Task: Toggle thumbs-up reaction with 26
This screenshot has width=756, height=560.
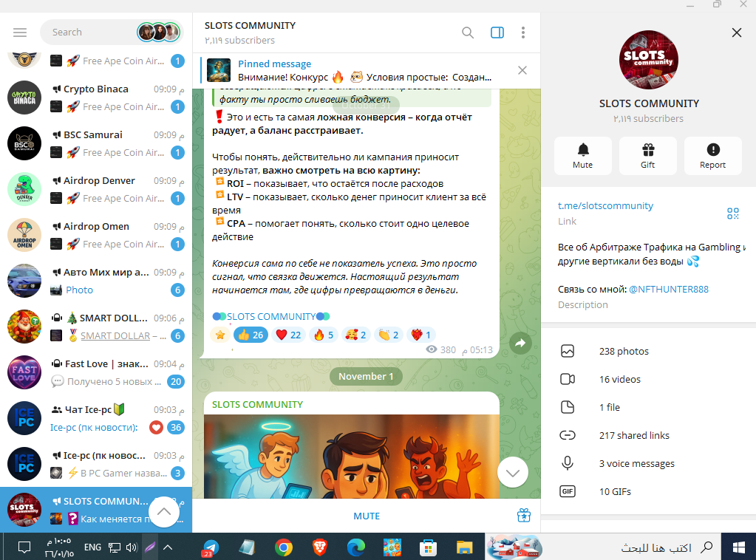Action: (x=251, y=335)
